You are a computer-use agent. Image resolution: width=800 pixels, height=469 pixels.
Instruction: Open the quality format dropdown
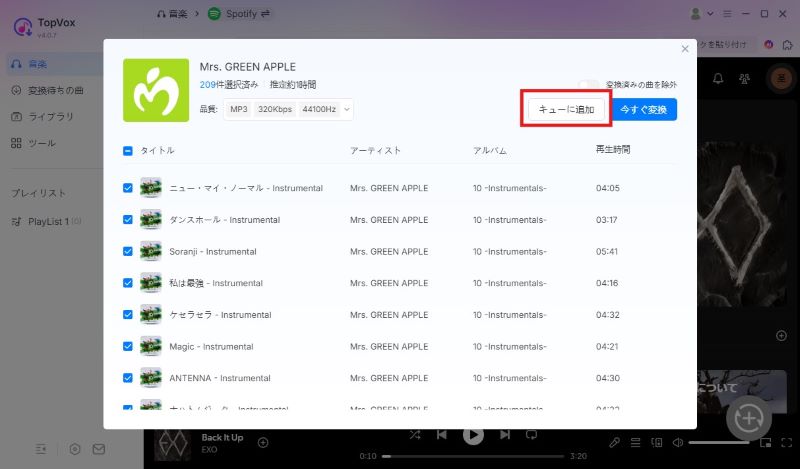(288, 109)
